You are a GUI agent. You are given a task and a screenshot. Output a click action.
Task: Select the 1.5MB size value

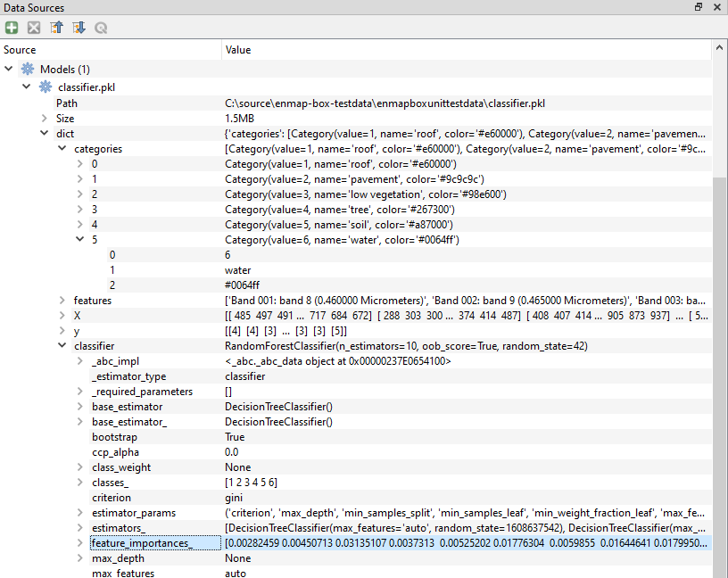240,119
